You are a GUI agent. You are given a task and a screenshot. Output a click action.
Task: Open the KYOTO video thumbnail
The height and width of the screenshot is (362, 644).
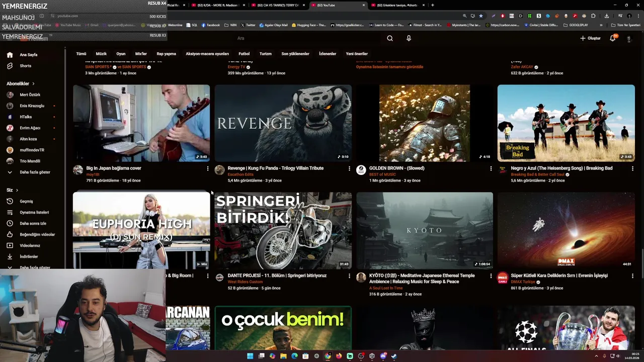pos(425,230)
